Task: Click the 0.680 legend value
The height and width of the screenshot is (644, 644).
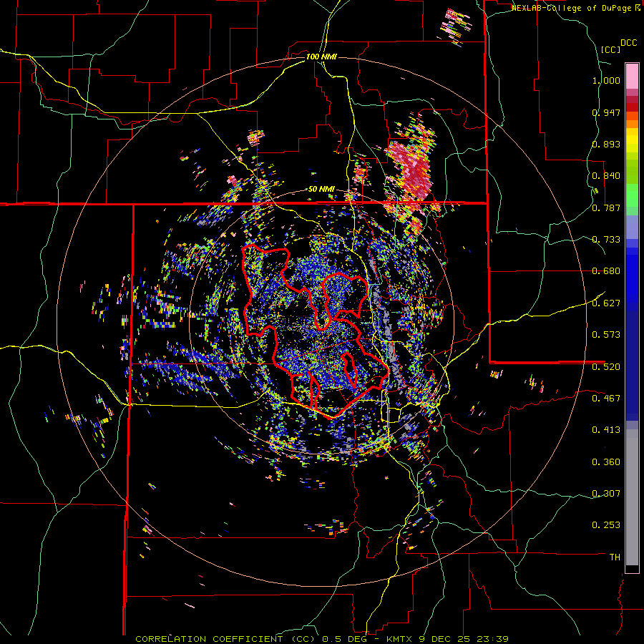Action: pyautogui.click(x=606, y=271)
